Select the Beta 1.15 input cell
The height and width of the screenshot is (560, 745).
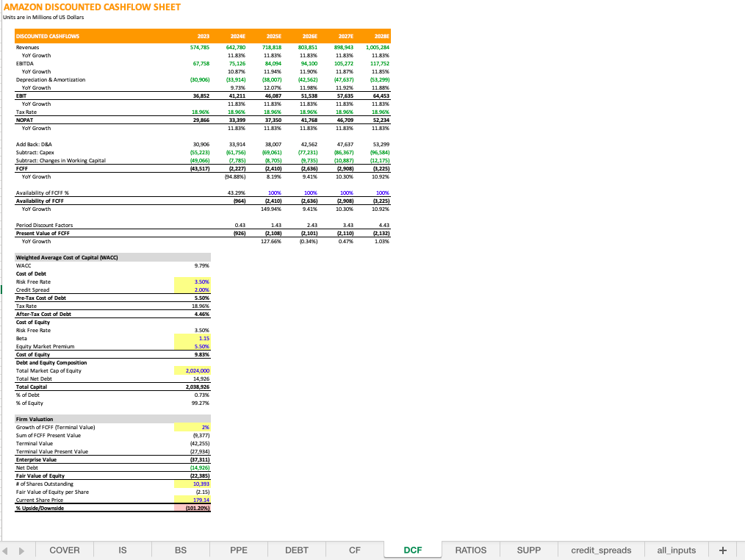click(x=192, y=339)
